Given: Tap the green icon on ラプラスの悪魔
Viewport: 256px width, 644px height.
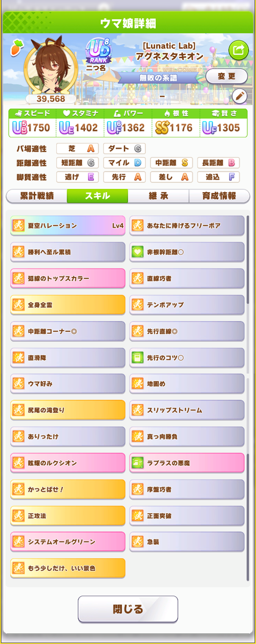Looking at the screenshot, I should tap(137, 463).
